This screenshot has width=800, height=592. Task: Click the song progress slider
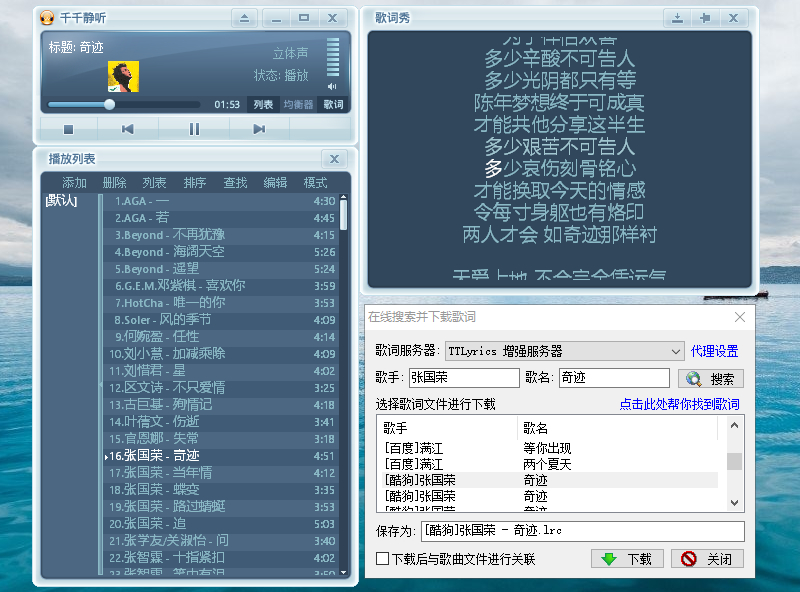click(x=110, y=104)
